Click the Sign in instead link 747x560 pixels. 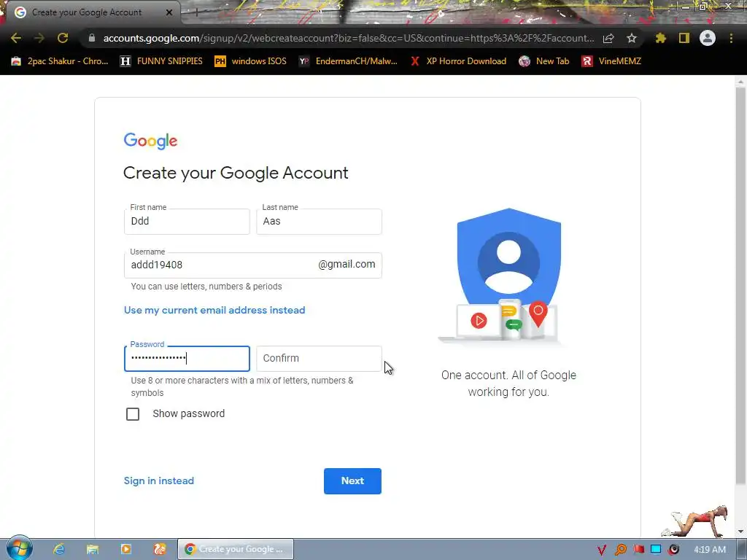[x=158, y=481]
